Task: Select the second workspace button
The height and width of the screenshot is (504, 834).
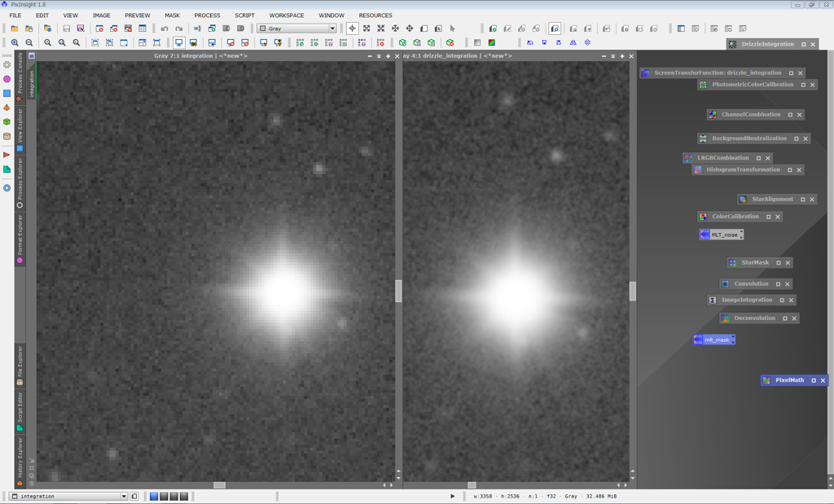Action: (164, 496)
